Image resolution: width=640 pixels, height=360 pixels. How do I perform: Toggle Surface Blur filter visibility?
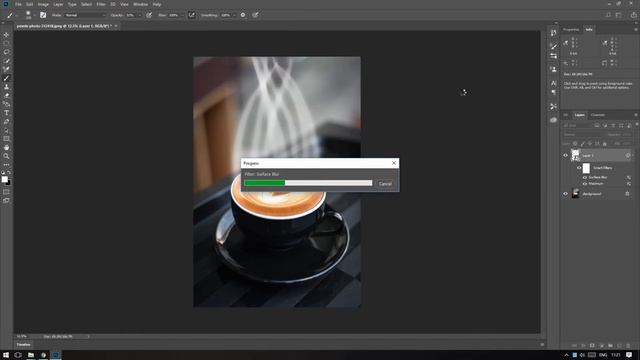click(584, 178)
